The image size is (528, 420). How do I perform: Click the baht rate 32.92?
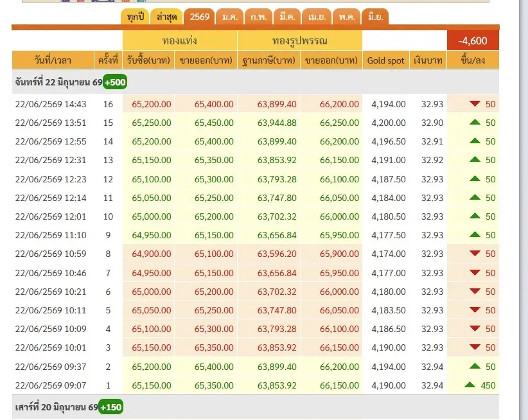click(432, 159)
